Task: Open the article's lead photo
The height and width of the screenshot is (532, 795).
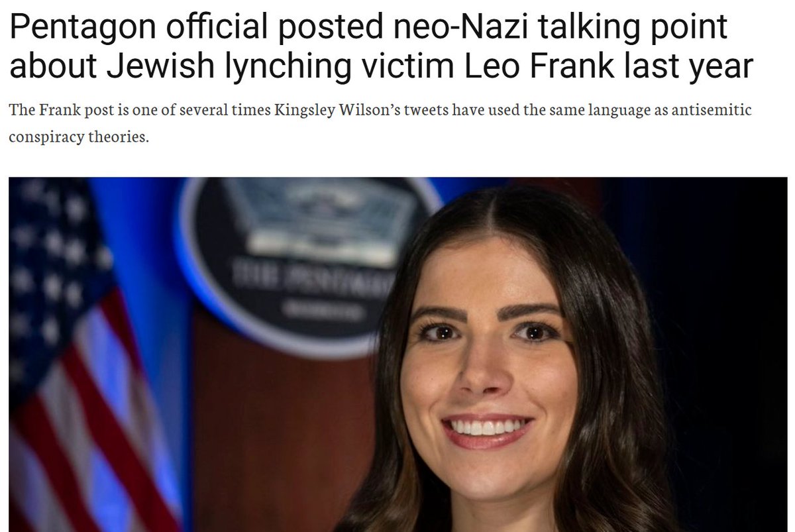Action: pos(397,354)
